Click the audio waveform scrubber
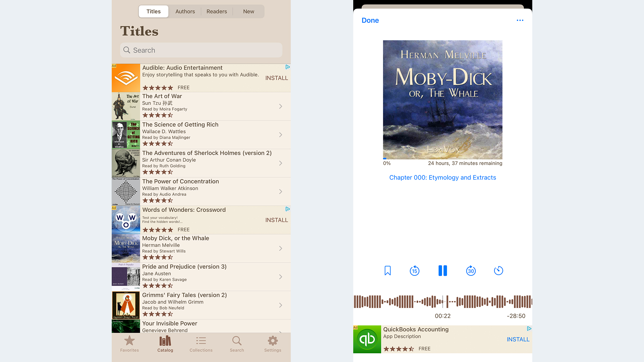The height and width of the screenshot is (362, 644). pyautogui.click(x=442, y=302)
